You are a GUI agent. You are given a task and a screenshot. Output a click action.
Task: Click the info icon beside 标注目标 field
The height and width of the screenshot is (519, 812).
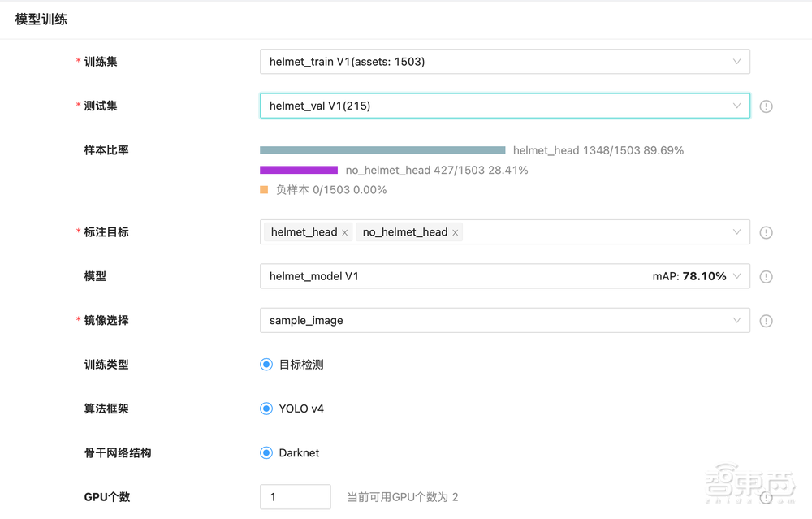coord(766,232)
